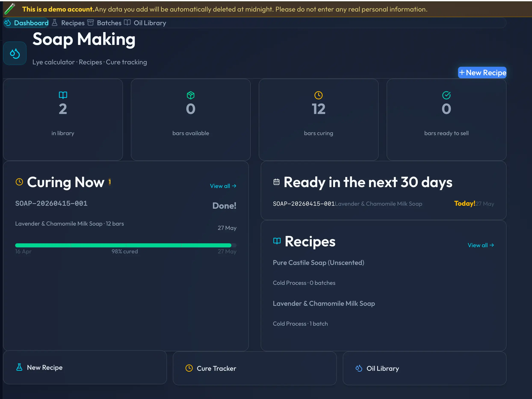Click the '0 bars ready to sell' card
532x399 pixels.
click(x=446, y=120)
